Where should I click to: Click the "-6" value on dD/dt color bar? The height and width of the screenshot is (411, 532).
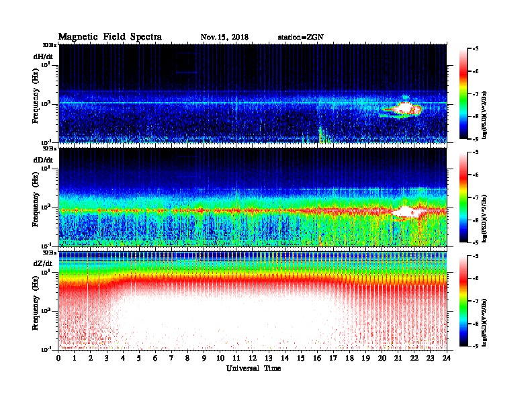476,175
